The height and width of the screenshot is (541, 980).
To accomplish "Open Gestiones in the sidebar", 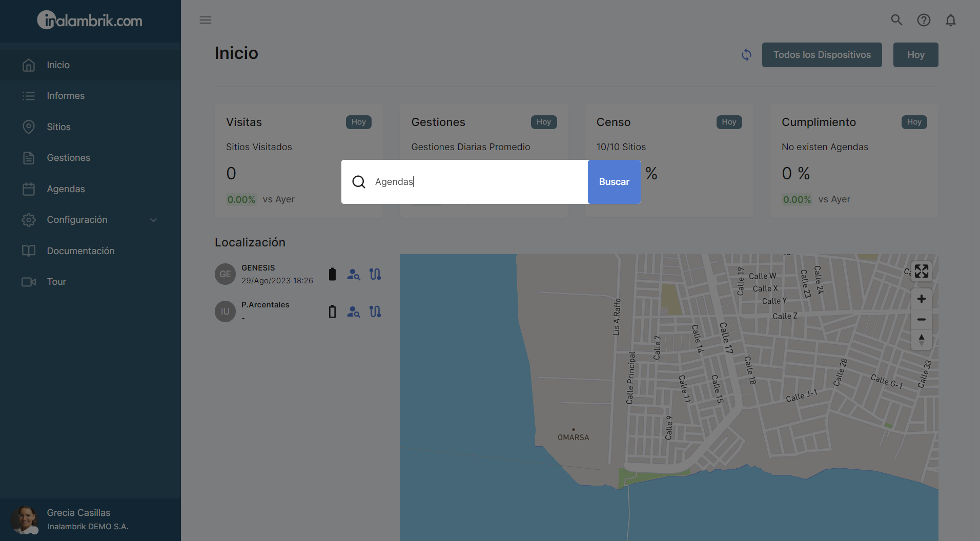I will [x=90, y=158].
